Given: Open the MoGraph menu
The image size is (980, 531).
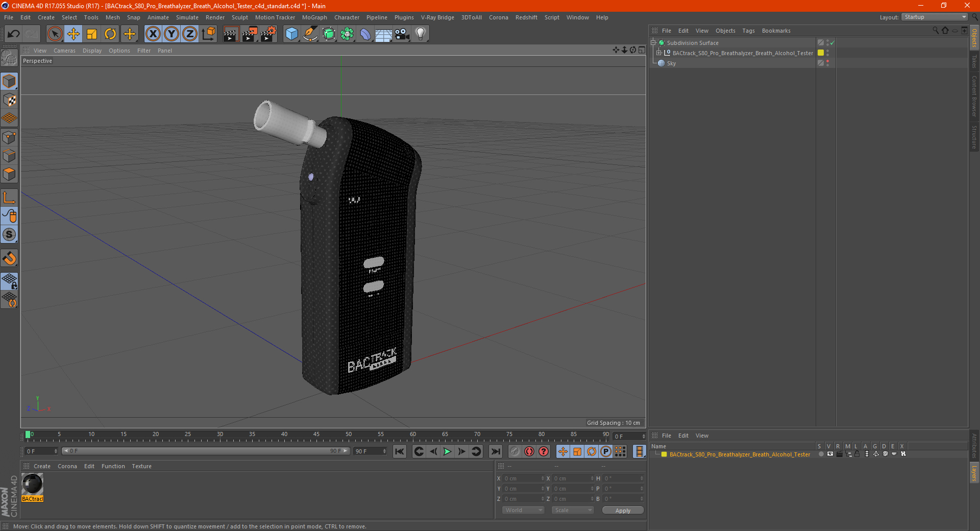Looking at the screenshot, I should coord(314,17).
